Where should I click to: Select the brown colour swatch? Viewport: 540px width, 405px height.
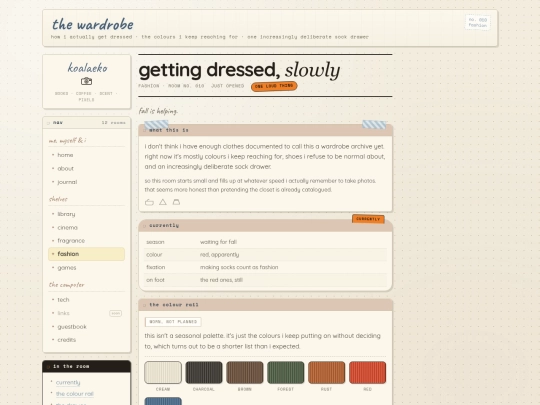pyautogui.click(x=245, y=372)
